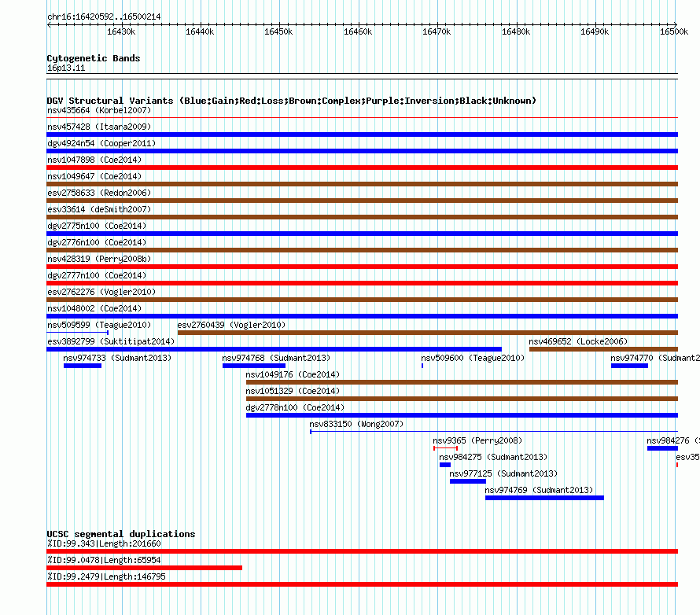Click nsv974768 (Sudmant2013) label

pyautogui.click(x=276, y=358)
